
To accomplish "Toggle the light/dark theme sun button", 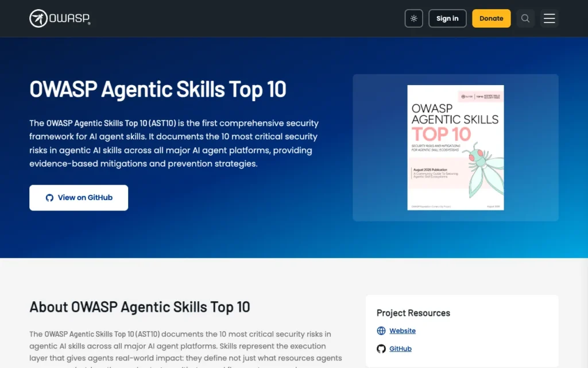I will [413, 18].
